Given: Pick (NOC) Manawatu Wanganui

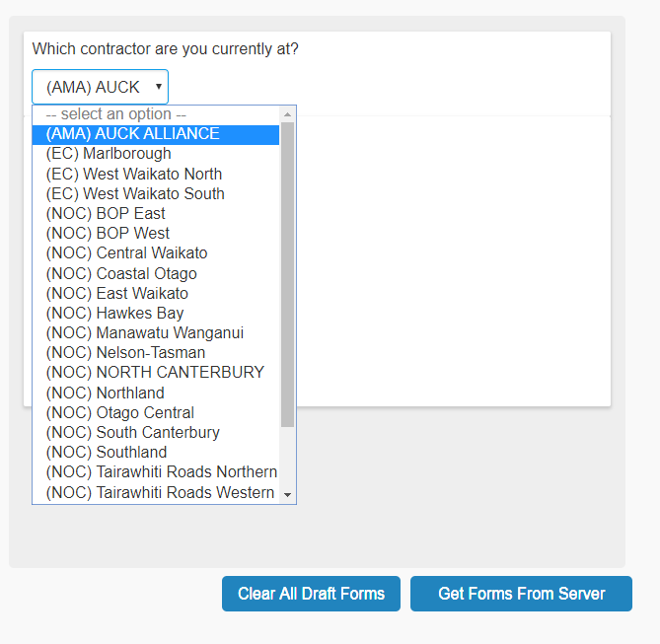Looking at the screenshot, I should 144,333.
